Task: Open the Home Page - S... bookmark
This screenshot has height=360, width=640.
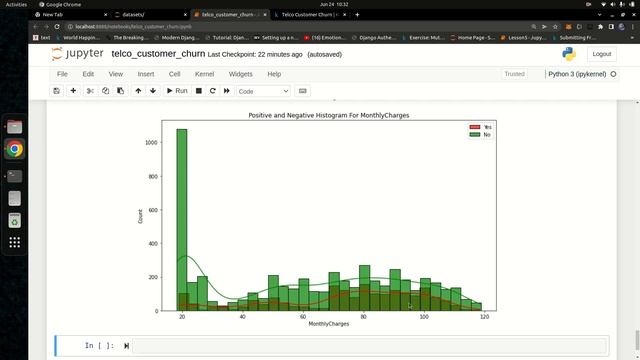Action: 473,38
